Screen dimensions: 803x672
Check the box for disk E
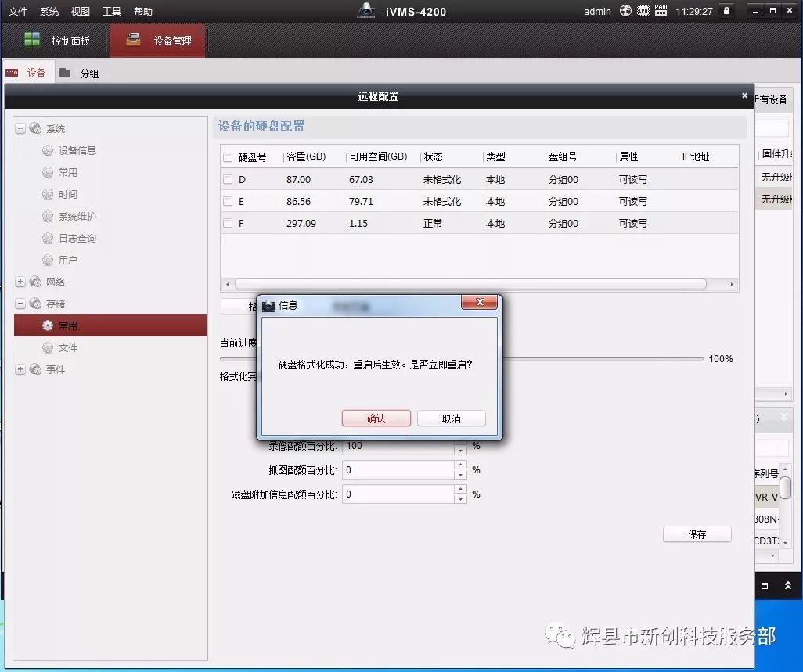[228, 202]
